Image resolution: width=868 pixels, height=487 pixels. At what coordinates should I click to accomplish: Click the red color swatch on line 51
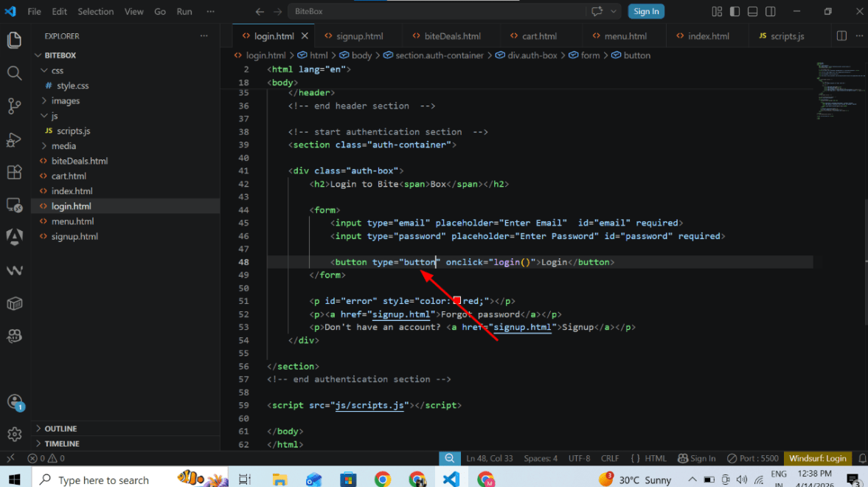point(456,301)
